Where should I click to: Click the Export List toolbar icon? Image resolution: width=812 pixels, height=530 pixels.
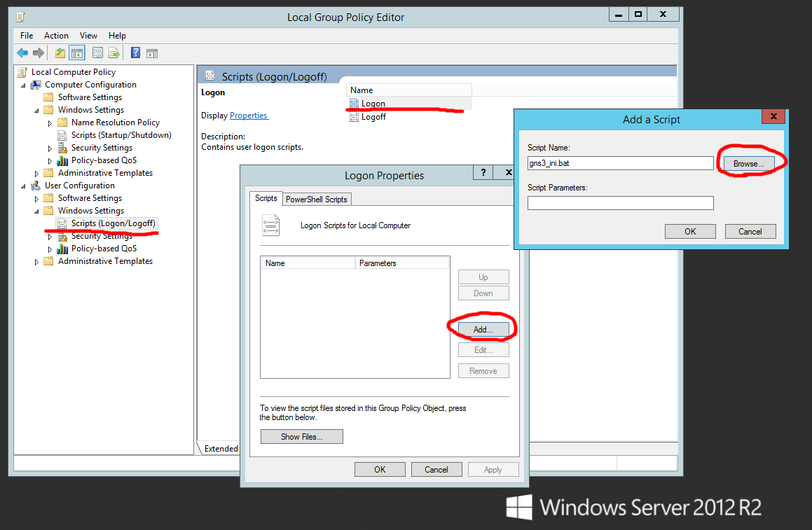(x=114, y=53)
